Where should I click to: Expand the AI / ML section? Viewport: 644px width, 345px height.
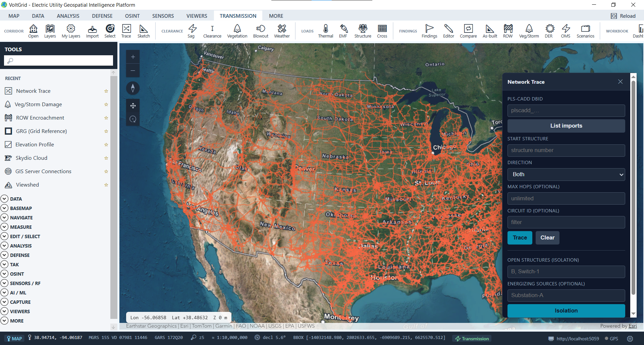[14, 293]
